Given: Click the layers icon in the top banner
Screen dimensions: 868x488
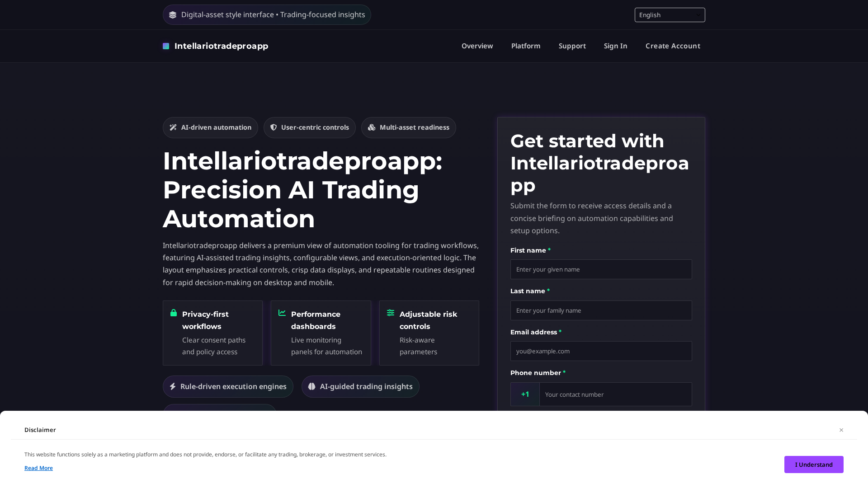Looking at the screenshot, I should coord(173,14).
